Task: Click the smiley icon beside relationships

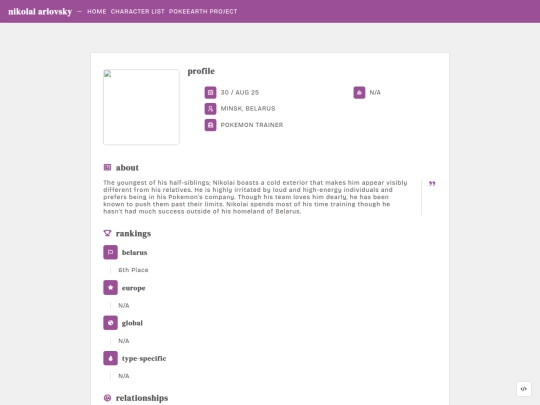Action: pyautogui.click(x=107, y=398)
